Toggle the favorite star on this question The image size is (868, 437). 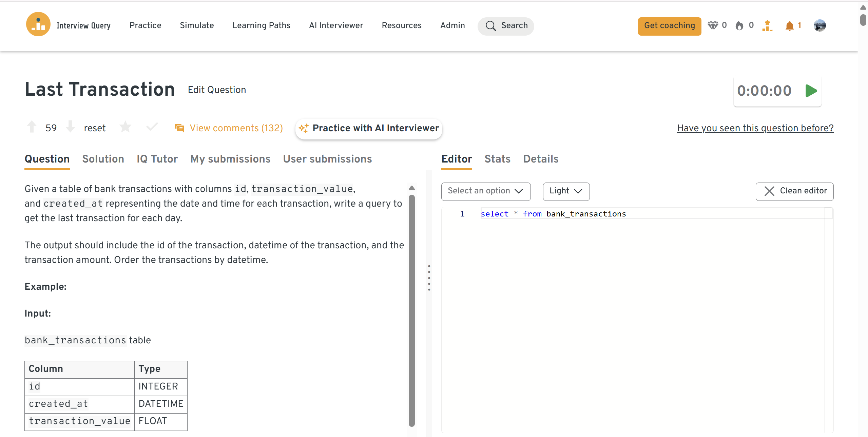pyautogui.click(x=125, y=127)
